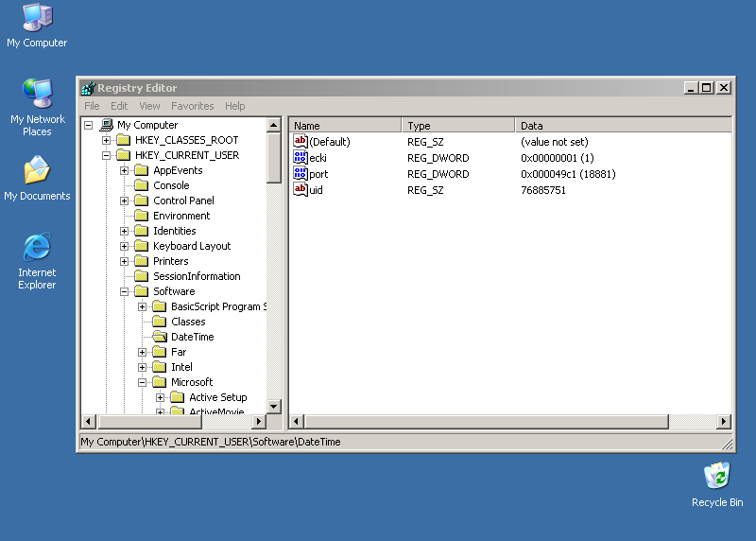756x541 pixels.
Task: Click the HKEY_CLASSES_ROOT folder icon
Action: click(124, 140)
